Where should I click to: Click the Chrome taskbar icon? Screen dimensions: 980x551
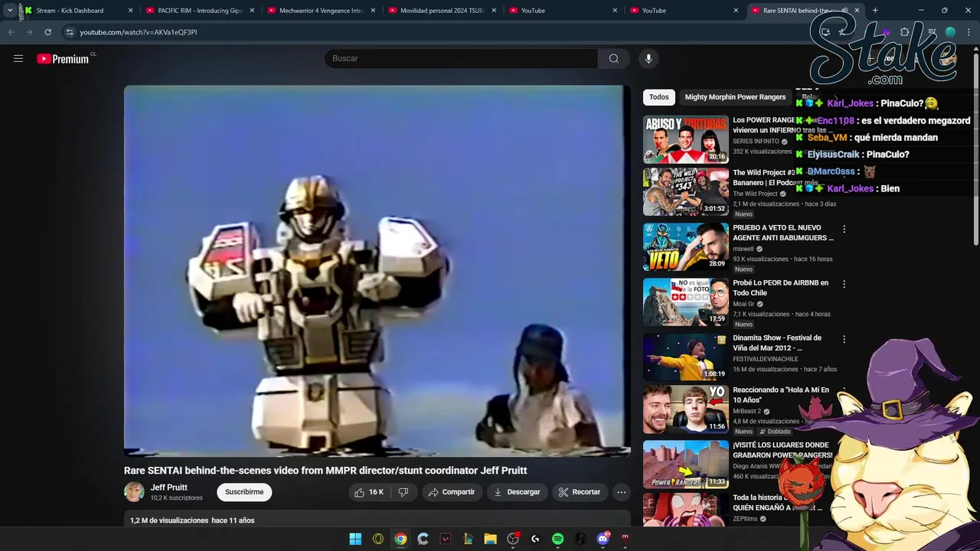click(x=400, y=539)
